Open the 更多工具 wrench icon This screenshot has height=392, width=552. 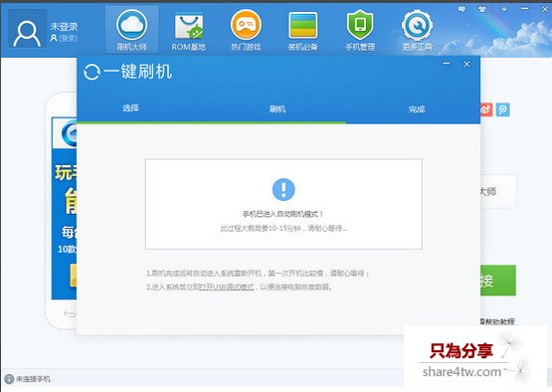pyautogui.click(x=417, y=25)
